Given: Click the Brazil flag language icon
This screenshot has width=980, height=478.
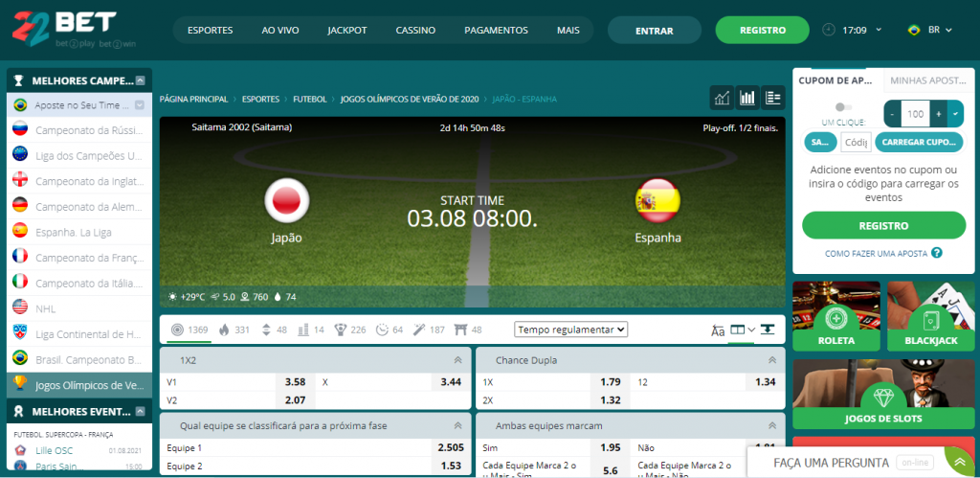Looking at the screenshot, I should [914, 30].
